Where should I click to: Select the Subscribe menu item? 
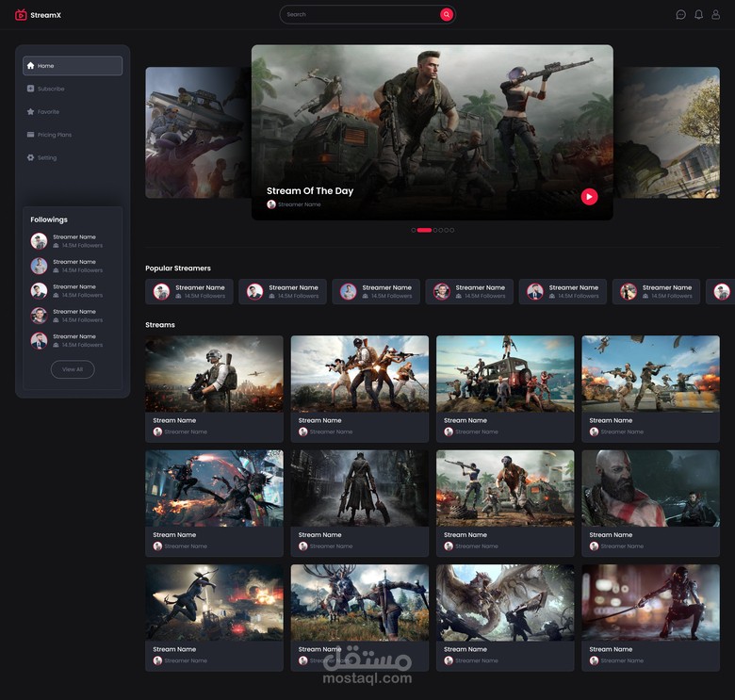pyautogui.click(x=73, y=89)
